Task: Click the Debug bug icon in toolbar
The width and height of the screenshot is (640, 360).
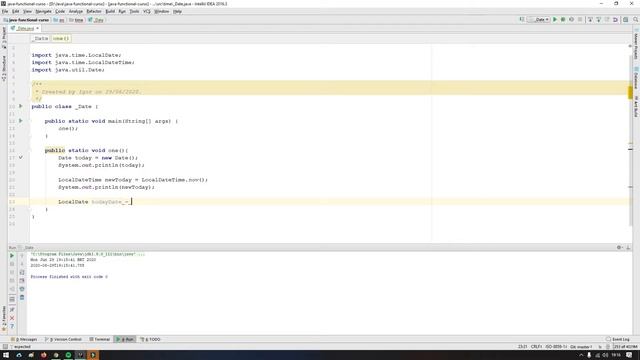Action: (x=563, y=20)
